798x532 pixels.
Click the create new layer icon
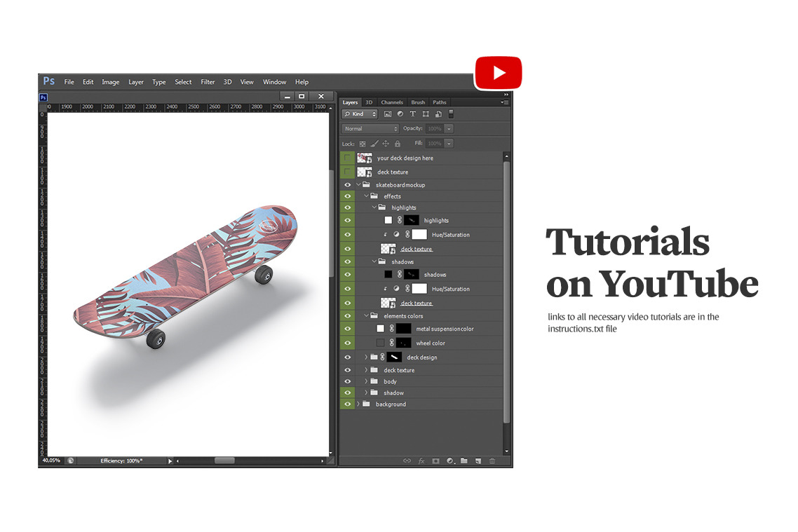[478, 461]
